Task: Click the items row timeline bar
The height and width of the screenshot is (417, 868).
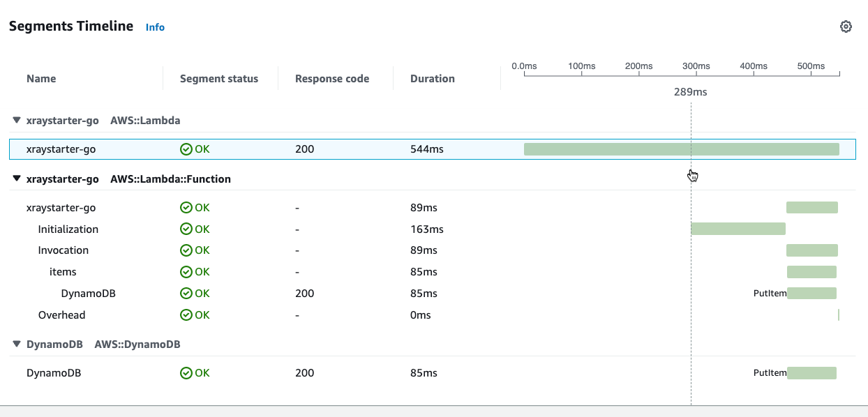Action: coord(811,272)
